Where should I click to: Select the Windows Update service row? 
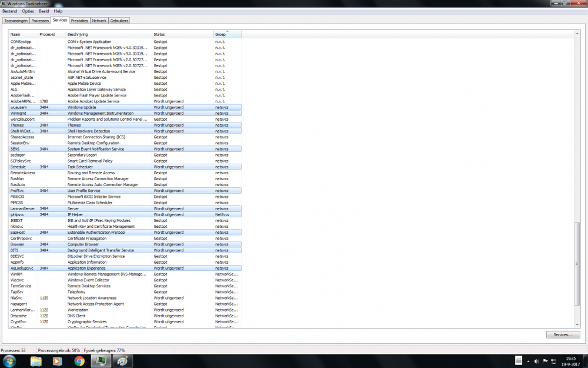(125, 107)
